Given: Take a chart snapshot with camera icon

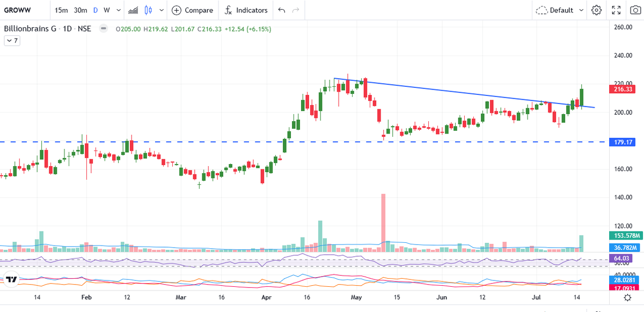Looking at the screenshot, I should click(x=634, y=10).
